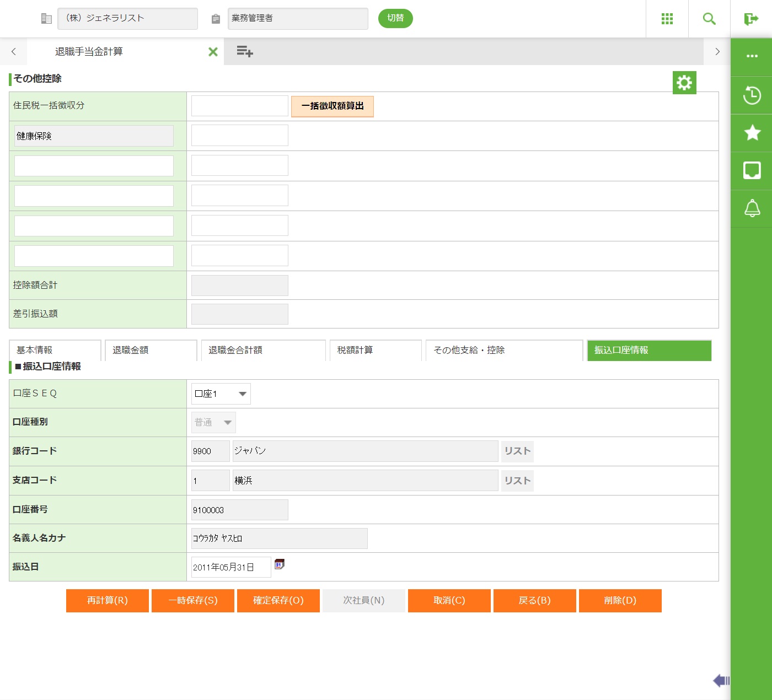Click the 住民税一括徴収分 amount input field

pos(239,106)
